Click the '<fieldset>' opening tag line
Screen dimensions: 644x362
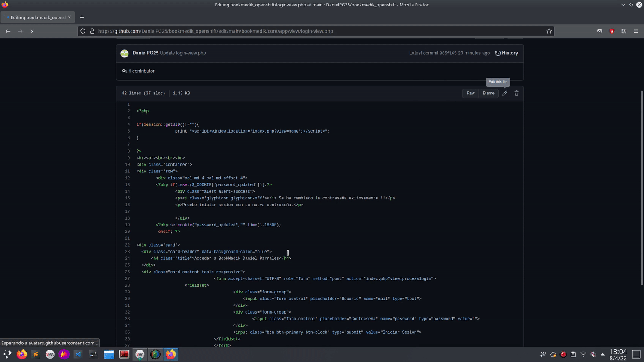[197, 285]
